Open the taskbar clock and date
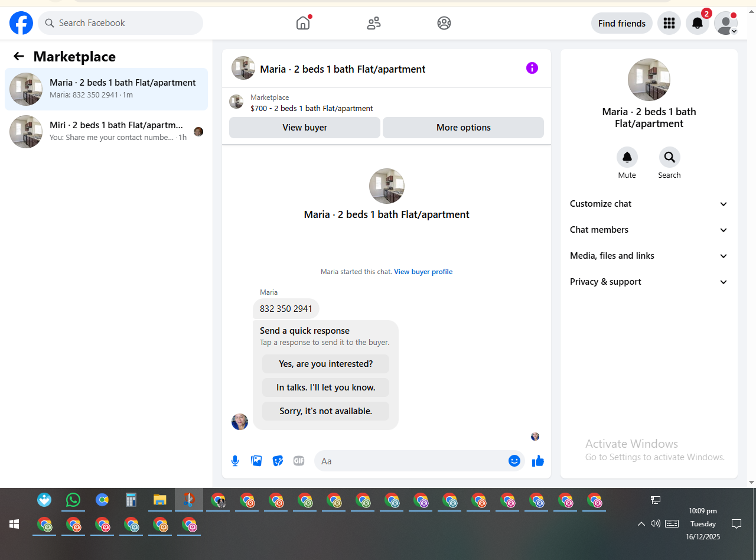The image size is (756, 560). pyautogui.click(x=703, y=524)
